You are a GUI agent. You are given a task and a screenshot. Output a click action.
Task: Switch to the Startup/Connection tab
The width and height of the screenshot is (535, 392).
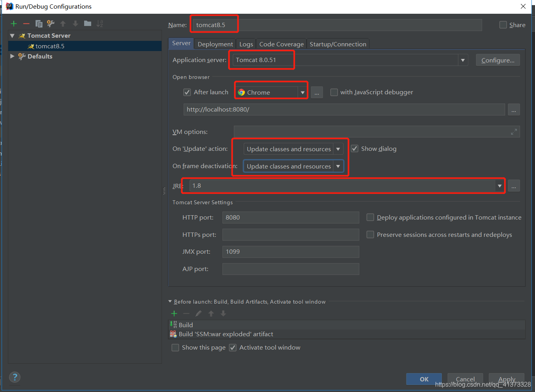[x=338, y=44]
